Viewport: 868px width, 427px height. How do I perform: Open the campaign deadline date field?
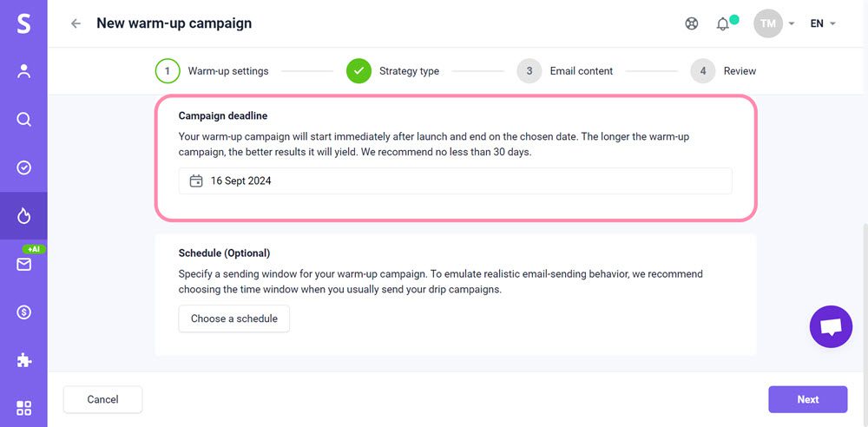coord(455,181)
